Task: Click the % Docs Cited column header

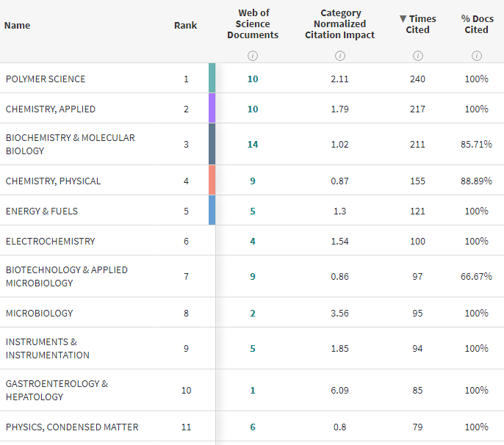Action: pos(476,24)
